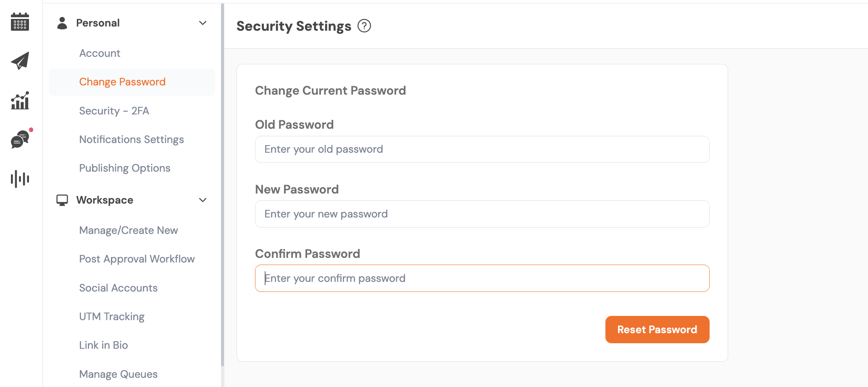Open the calendar planner icon

(20, 22)
